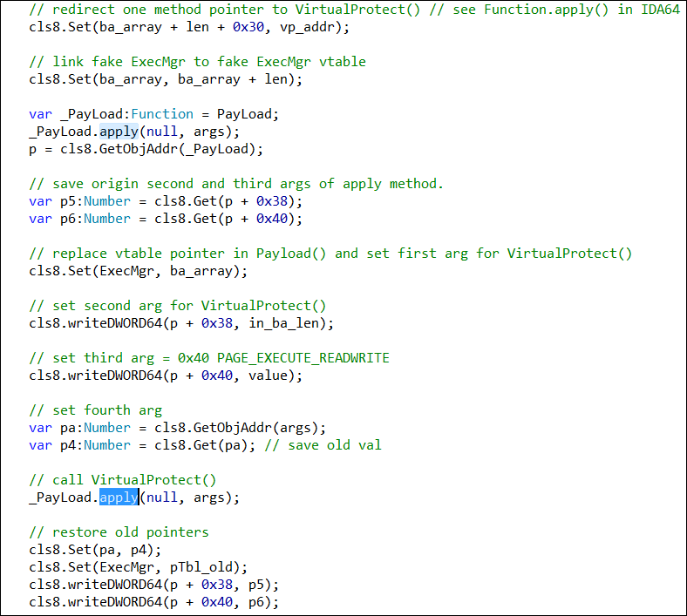Screen dimensions: 687x616
Task: Click the 'var p6:Number' declaration line
Action: pos(166,219)
